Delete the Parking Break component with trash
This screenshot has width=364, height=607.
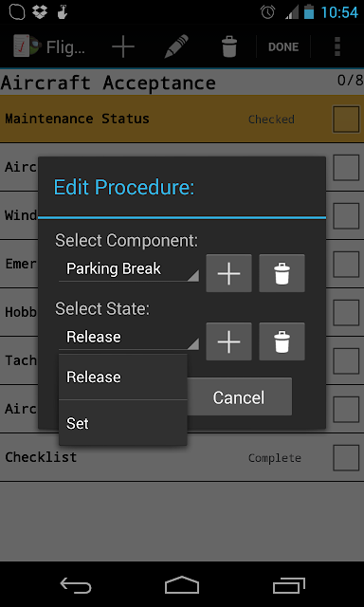tap(282, 273)
